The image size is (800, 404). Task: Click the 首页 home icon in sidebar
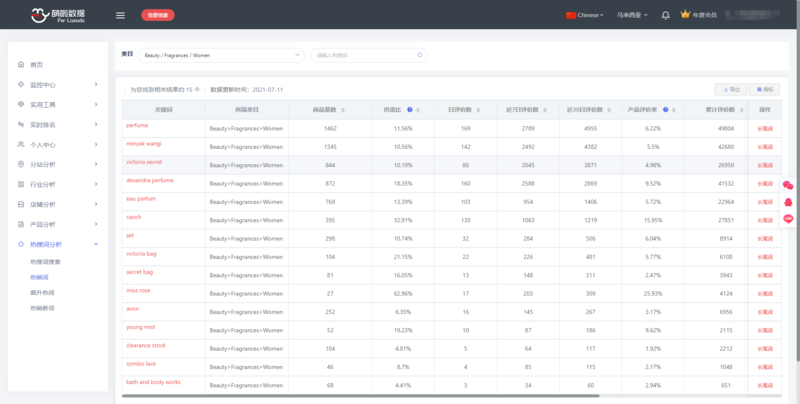[21, 64]
